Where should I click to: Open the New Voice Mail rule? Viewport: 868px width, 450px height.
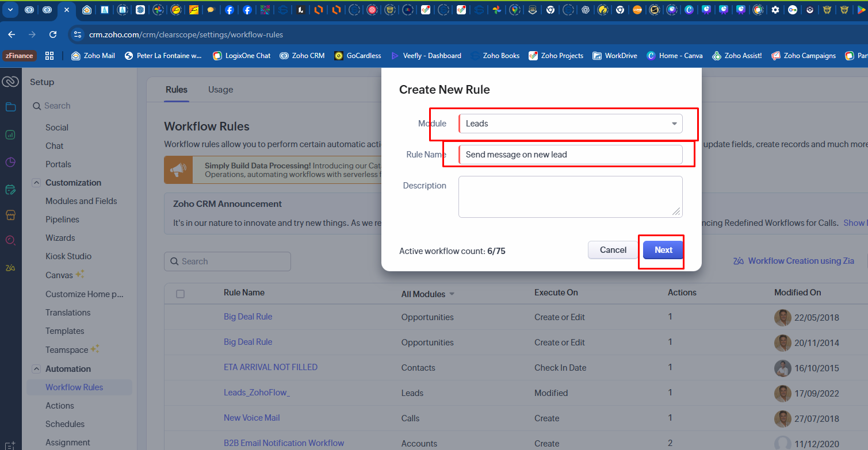pyautogui.click(x=251, y=418)
